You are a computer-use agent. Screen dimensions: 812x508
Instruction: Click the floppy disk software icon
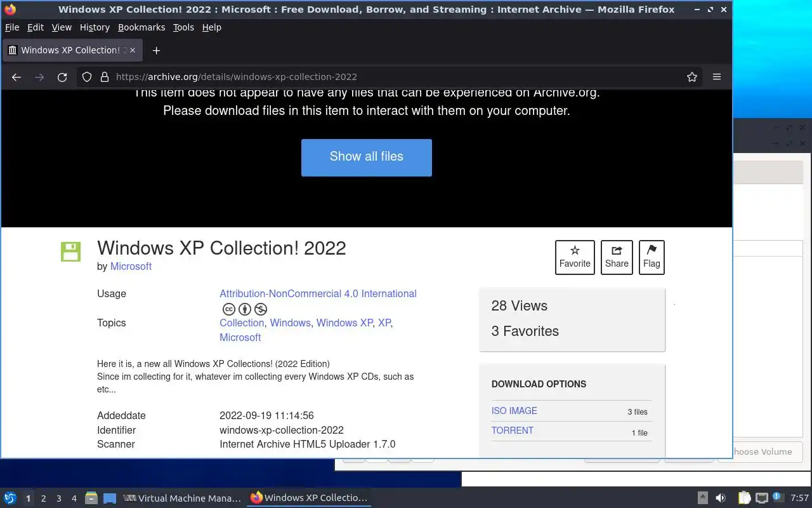click(x=71, y=251)
